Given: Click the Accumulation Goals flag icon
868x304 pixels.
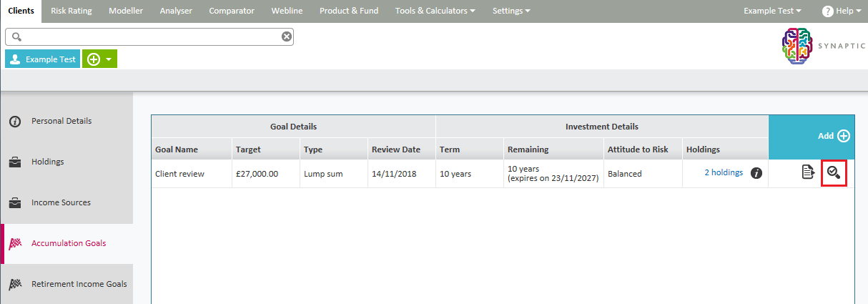Looking at the screenshot, I should 15,244.
